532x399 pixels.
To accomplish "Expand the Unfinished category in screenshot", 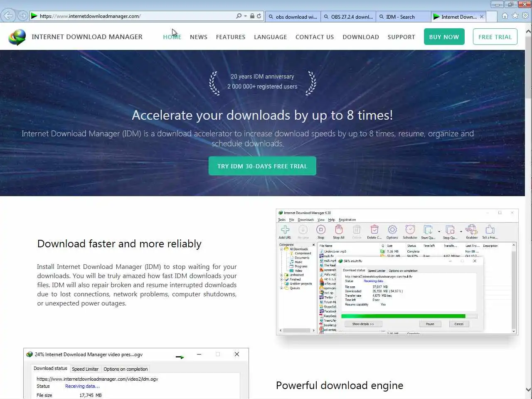I will click(x=281, y=275).
